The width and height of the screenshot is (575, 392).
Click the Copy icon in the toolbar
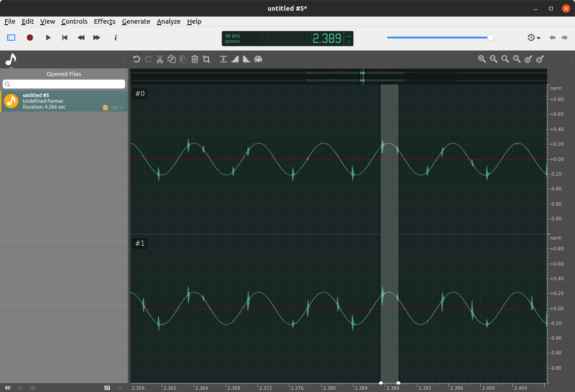tap(171, 59)
